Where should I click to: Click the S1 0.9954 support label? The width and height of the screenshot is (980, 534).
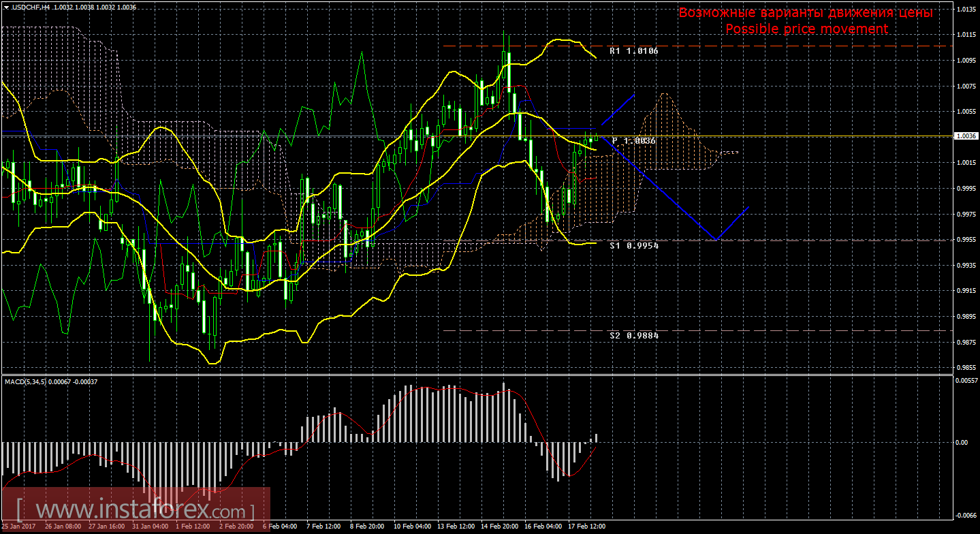tap(634, 245)
